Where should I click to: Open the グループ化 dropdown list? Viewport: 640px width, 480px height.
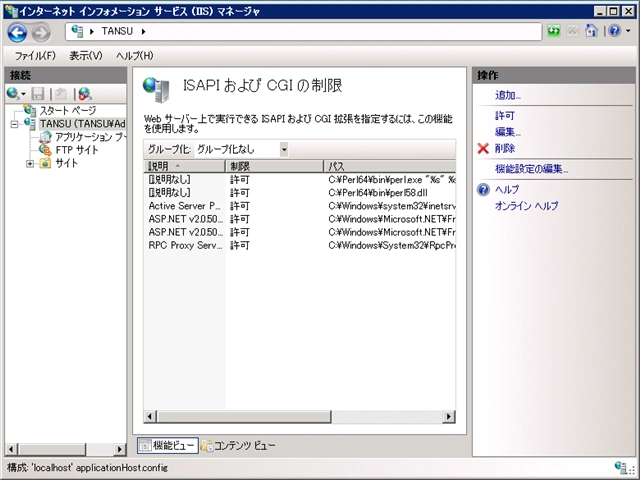click(284, 149)
